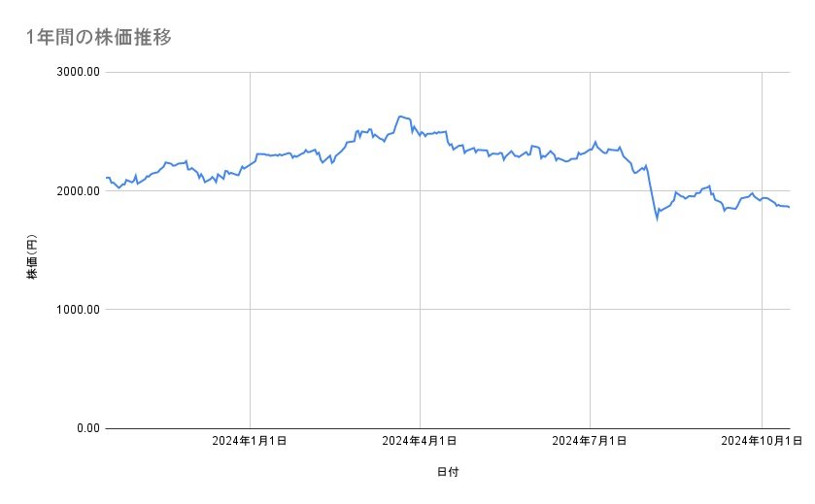The image size is (815, 504).
Task: Click the chart title "1年間の株価推移"
Action: (101, 37)
